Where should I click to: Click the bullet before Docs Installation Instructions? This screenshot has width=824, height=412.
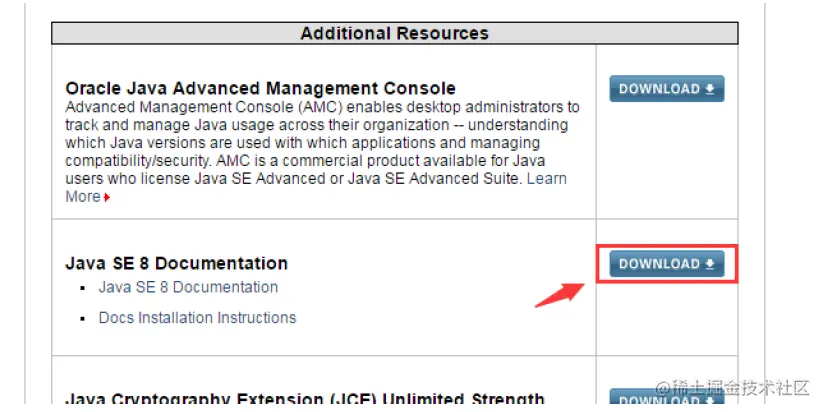(84, 318)
